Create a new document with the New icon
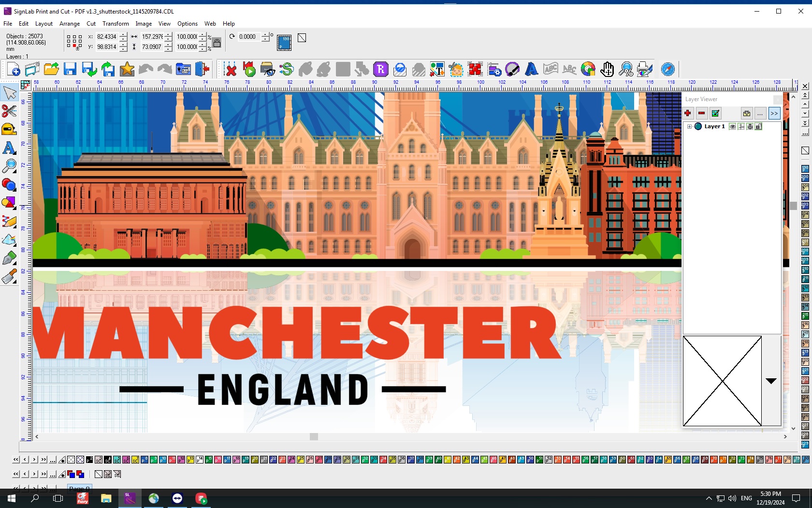Image resolution: width=812 pixels, height=508 pixels. pos(14,69)
